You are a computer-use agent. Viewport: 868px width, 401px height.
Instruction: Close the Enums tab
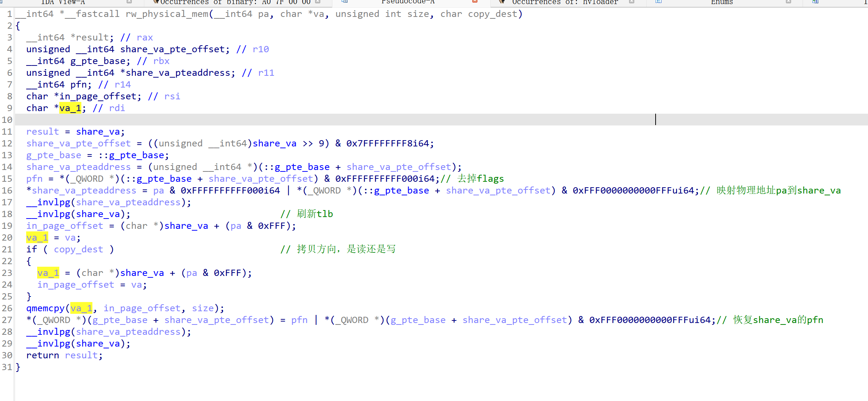[x=788, y=2]
